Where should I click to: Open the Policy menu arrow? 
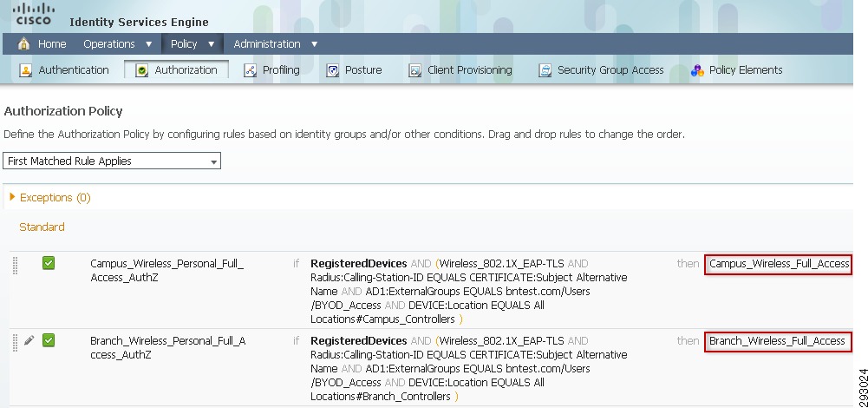(211, 44)
